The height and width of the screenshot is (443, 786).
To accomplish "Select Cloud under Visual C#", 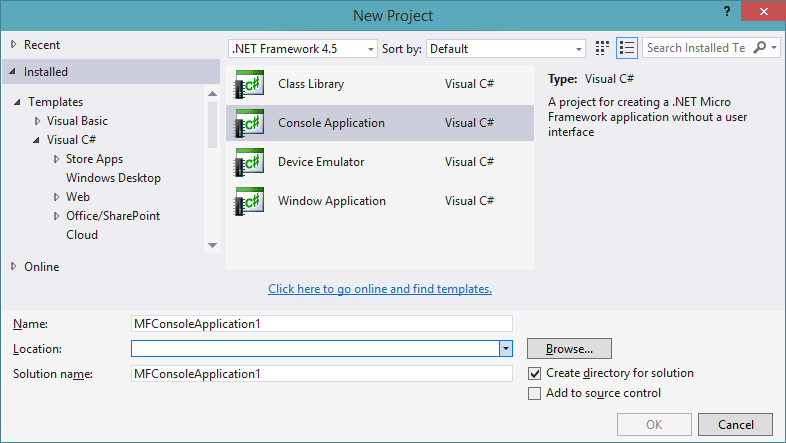I will point(82,235).
